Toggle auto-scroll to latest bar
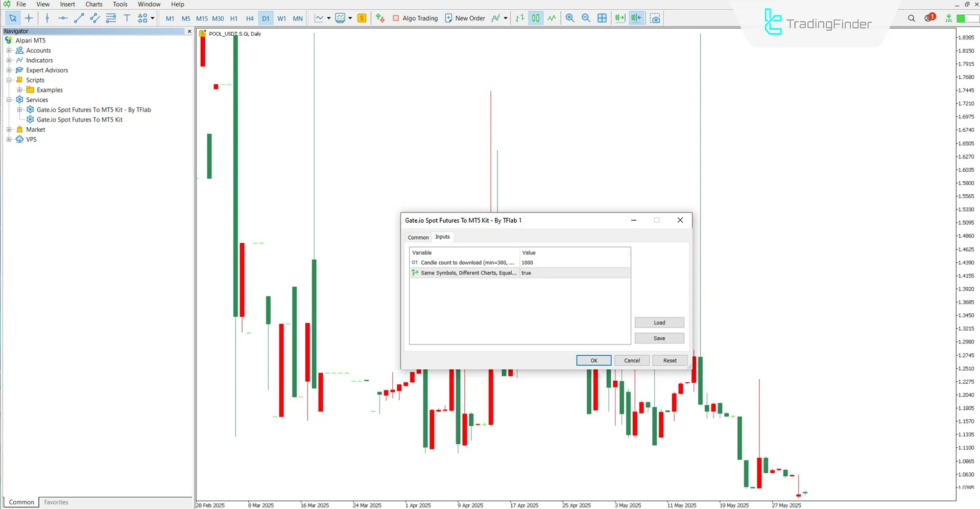The image size is (980, 509). [x=620, y=18]
